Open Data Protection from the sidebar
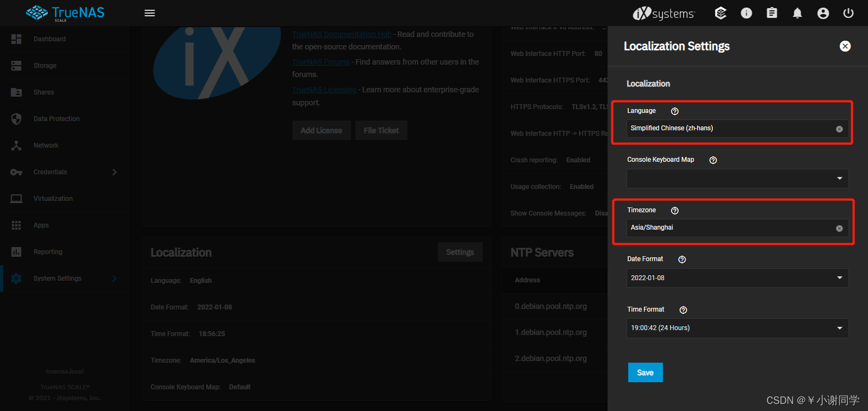The width and height of the screenshot is (868, 411). click(x=65, y=119)
